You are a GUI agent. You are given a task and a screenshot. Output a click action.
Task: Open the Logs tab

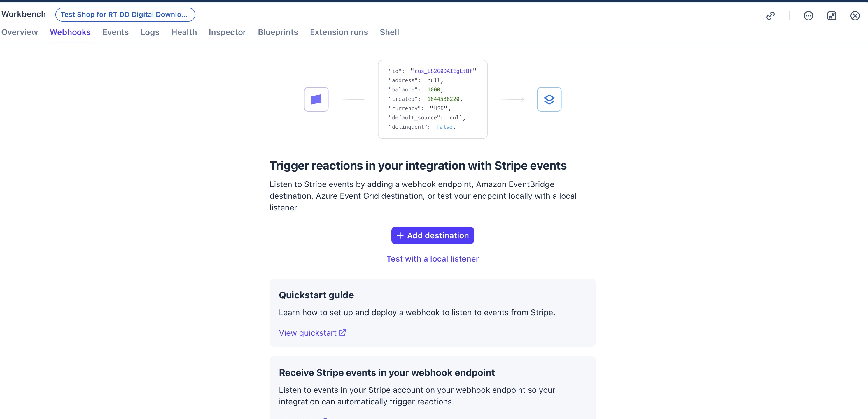[x=150, y=32]
